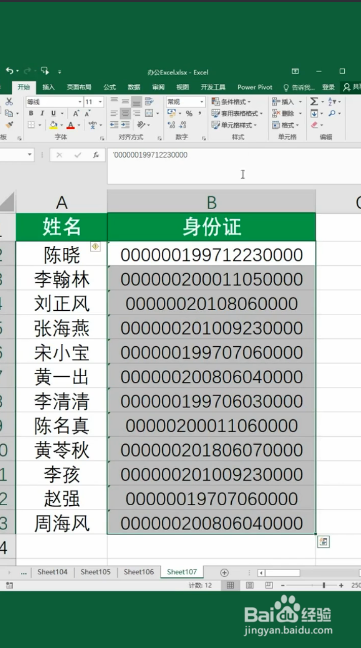Click the red Font Color A swatch
Image resolution: width=361 pixels, height=648 pixels.
point(70,125)
